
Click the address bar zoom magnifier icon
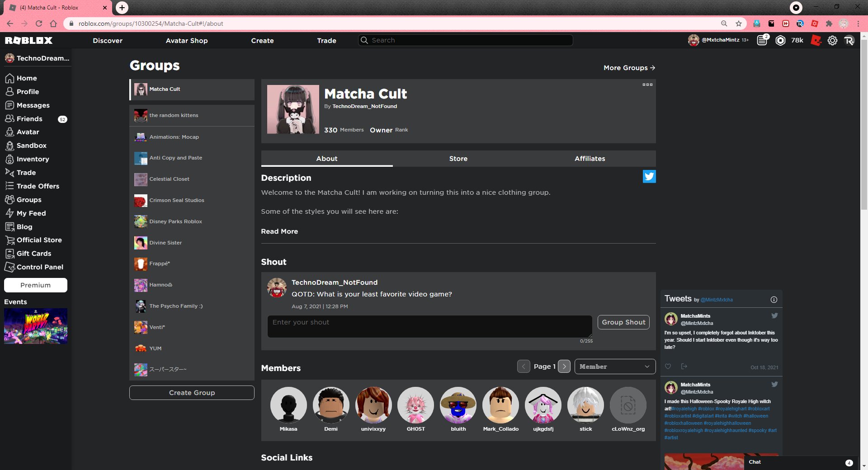tap(724, 23)
